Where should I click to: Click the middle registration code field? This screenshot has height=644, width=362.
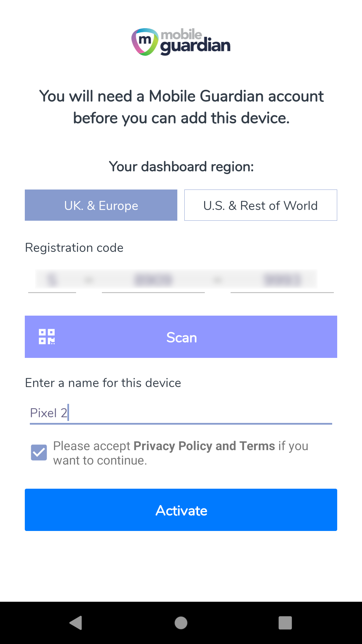[x=153, y=280]
